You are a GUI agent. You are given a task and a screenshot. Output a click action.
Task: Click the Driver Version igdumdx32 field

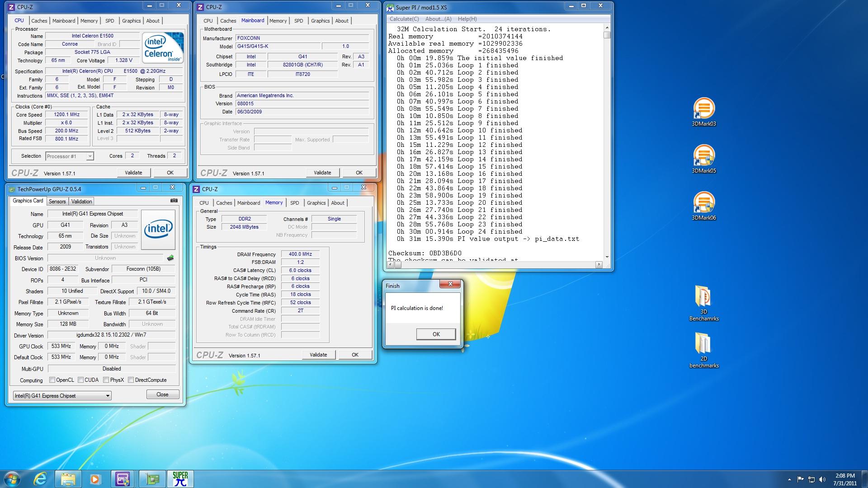click(111, 335)
